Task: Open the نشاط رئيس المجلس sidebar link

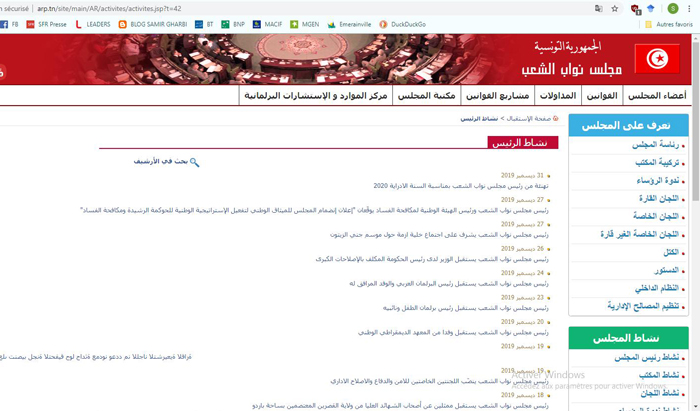Action: click(x=646, y=357)
